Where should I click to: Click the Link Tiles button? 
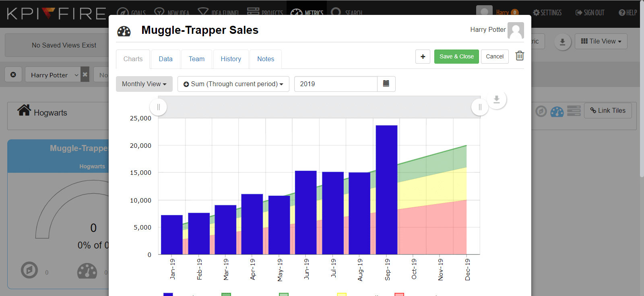coord(608,110)
